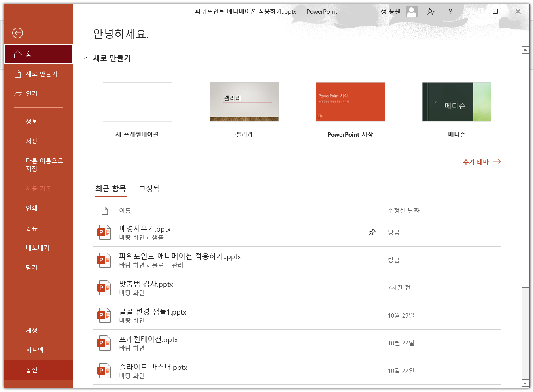
Task: Open the 정보 menu item
Action: coord(38,121)
